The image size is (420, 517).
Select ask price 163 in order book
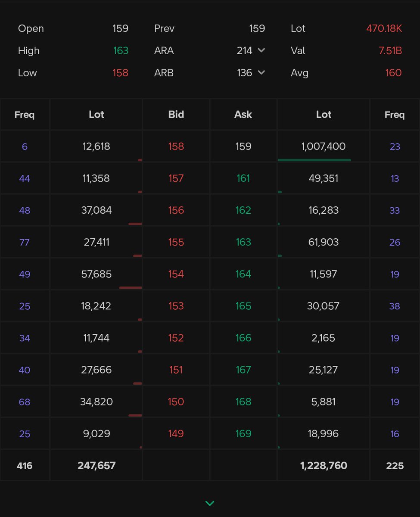point(243,242)
